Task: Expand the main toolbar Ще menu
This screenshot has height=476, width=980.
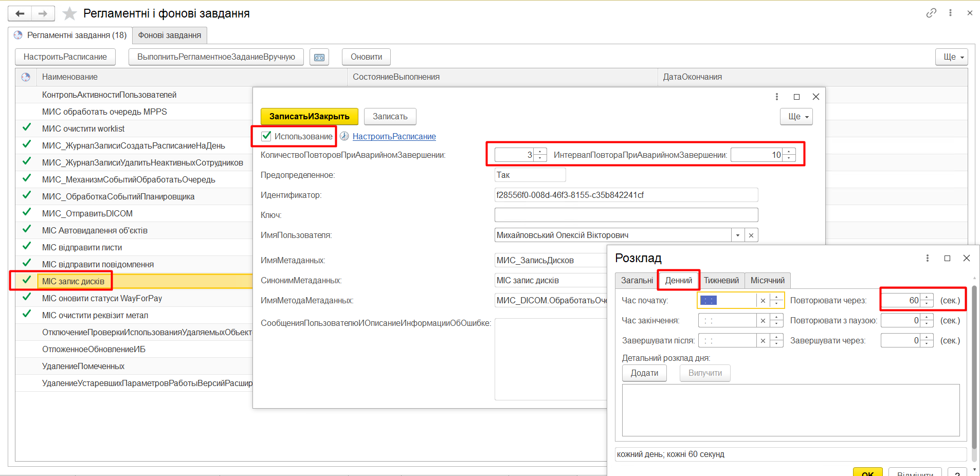Action: point(951,57)
